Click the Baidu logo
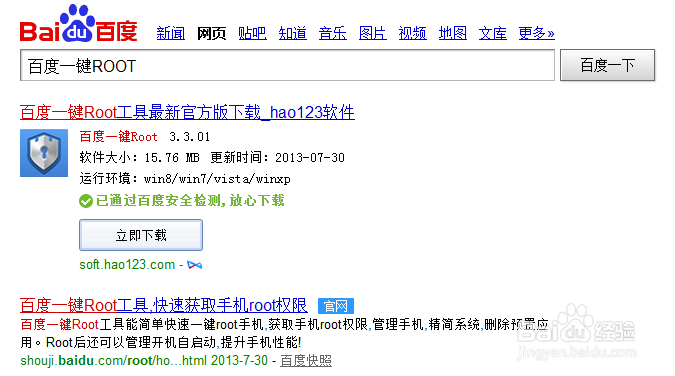 [78, 23]
